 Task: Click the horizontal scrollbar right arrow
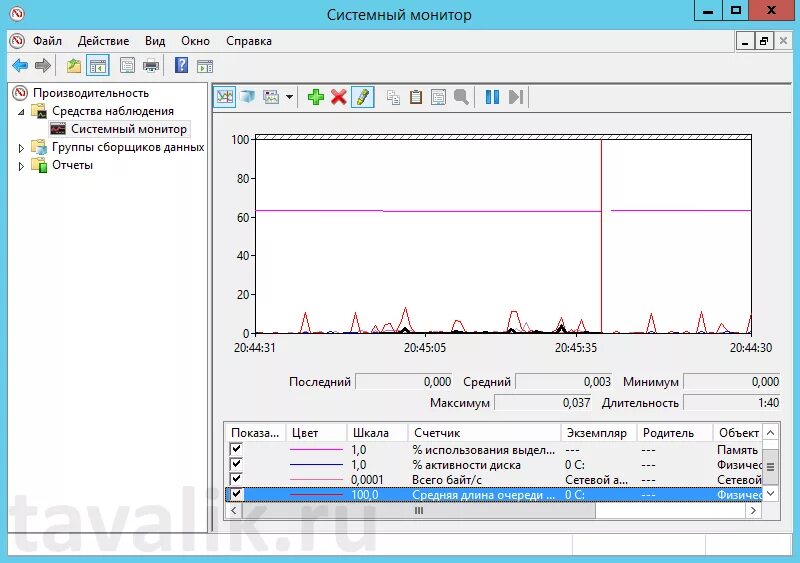pos(754,510)
